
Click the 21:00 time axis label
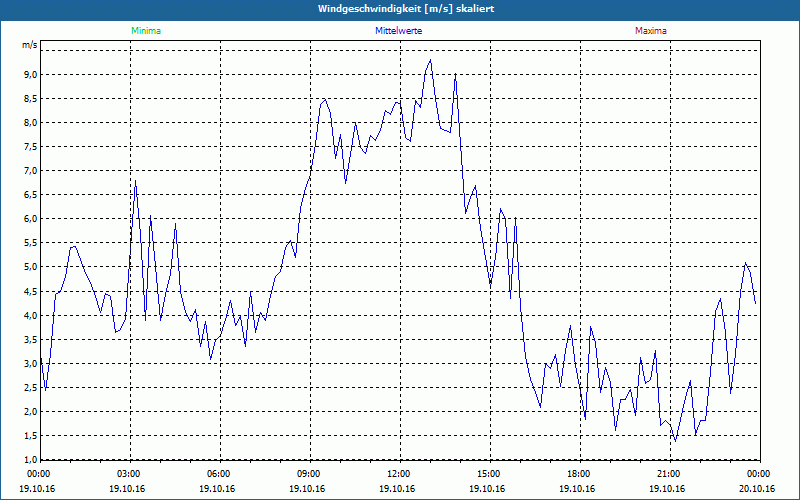pos(670,474)
